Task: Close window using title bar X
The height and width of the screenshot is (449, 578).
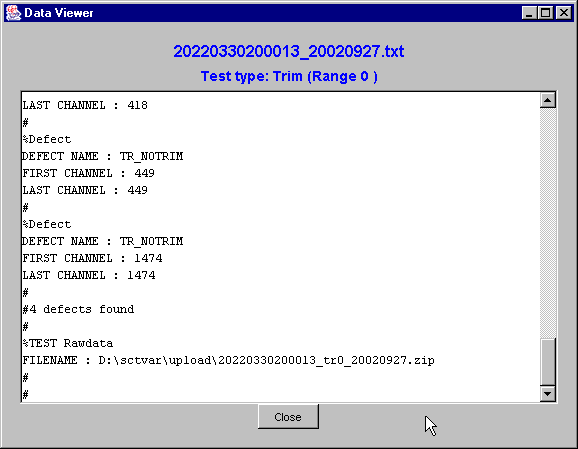Action: (x=564, y=13)
